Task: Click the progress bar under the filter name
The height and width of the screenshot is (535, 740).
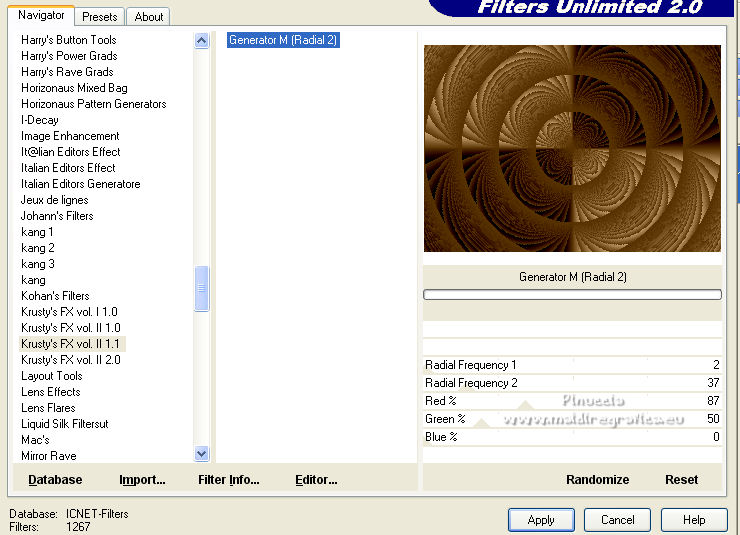Action: click(572, 294)
